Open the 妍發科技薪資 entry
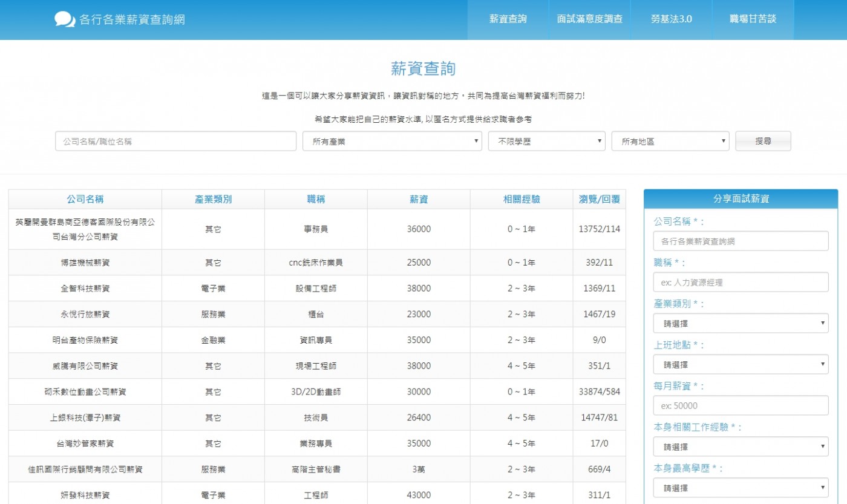Screen dimensions: 847x504 click(85, 495)
